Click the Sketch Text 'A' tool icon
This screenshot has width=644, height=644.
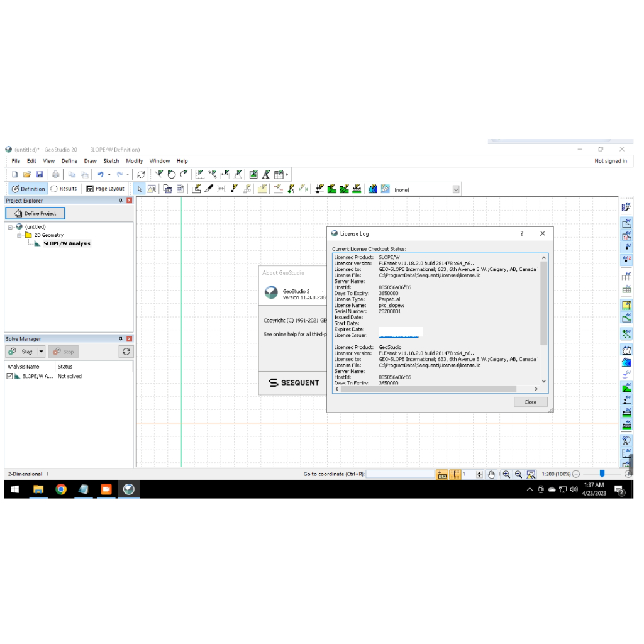[x=265, y=174]
